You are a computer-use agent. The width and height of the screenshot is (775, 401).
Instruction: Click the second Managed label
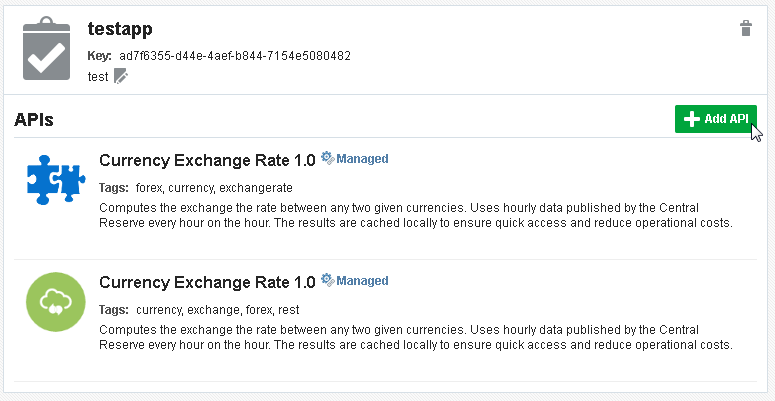tap(362, 281)
